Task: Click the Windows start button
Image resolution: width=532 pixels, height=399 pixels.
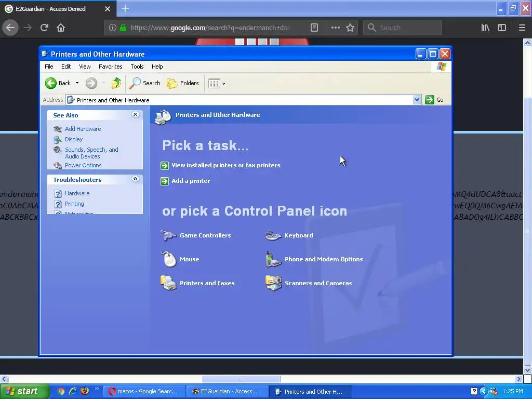Action: [24, 392]
